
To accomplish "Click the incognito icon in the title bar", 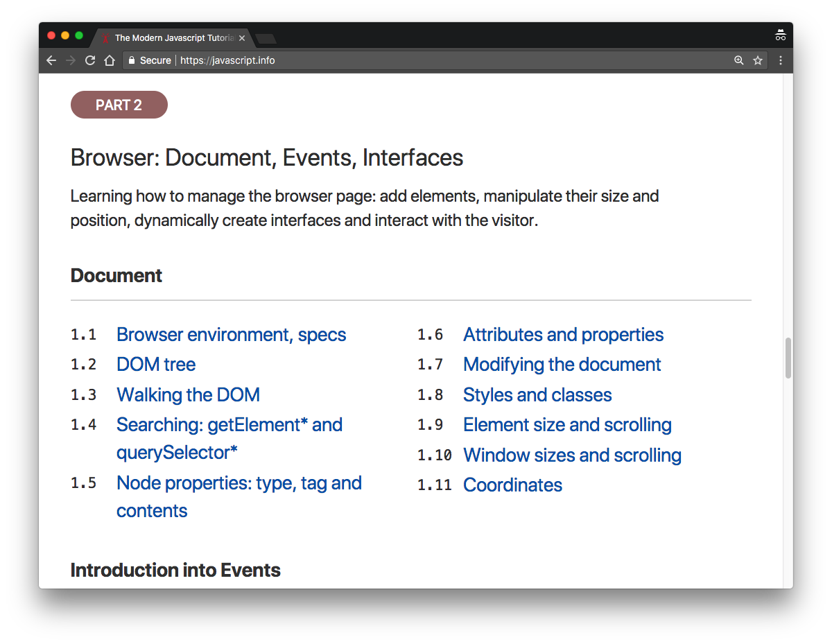I will click(x=780, y=35).
